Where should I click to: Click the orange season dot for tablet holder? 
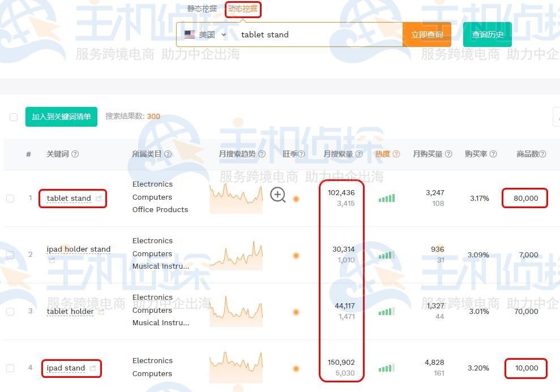click(x=296, y=311)
